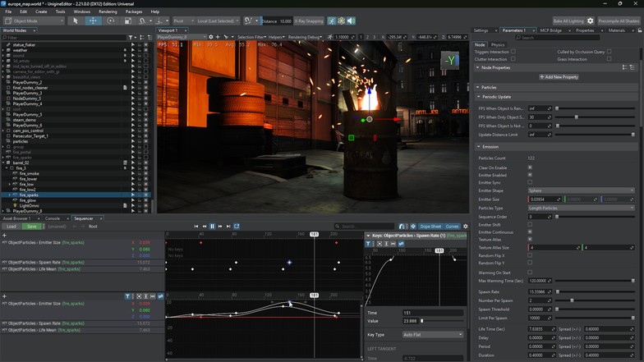Switch sequencer to Curves view
Viewport: 644px width, 362px height.
point(452,227)
